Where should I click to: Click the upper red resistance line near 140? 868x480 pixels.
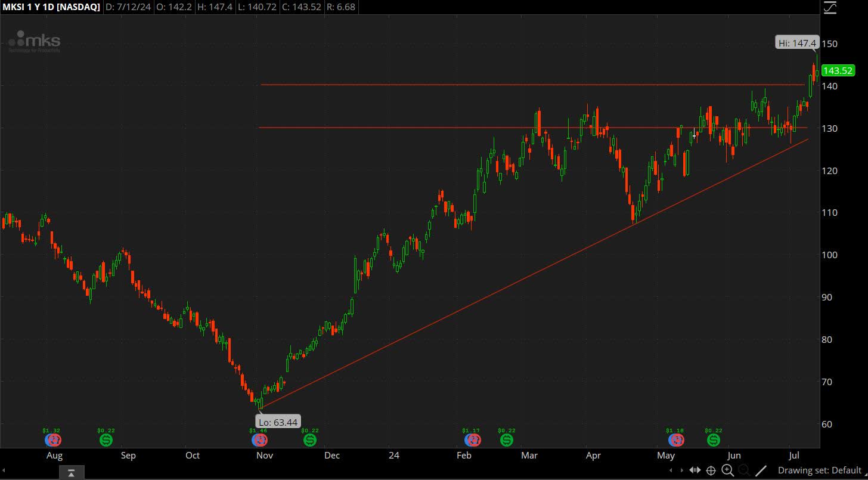click(537, 84)
